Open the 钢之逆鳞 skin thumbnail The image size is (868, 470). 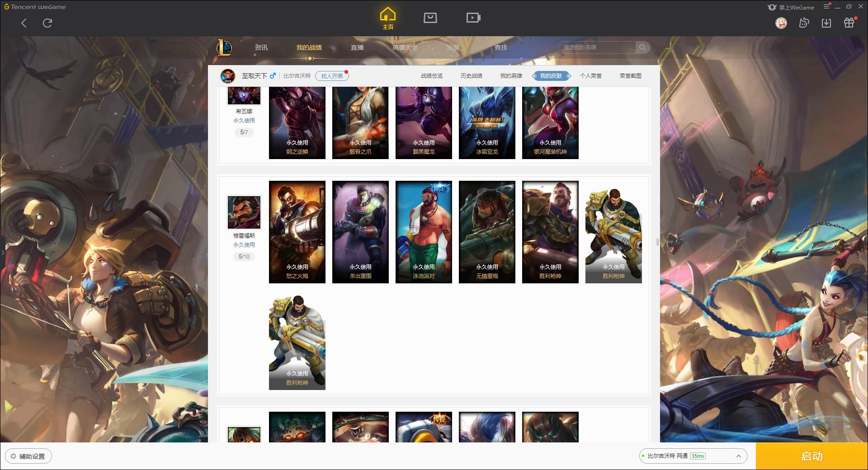pyautogui.click(x=297, y=123)
